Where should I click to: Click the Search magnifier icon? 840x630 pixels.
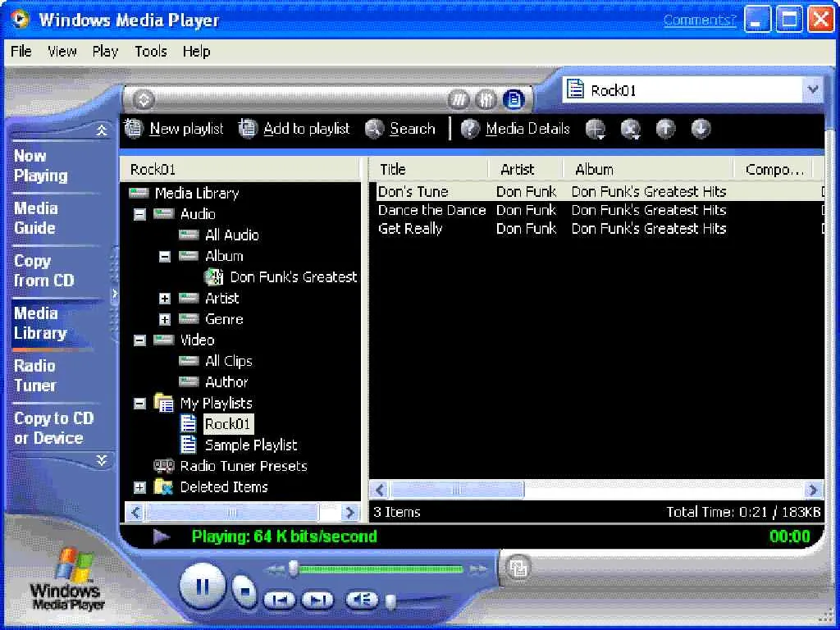click(374, 129)
